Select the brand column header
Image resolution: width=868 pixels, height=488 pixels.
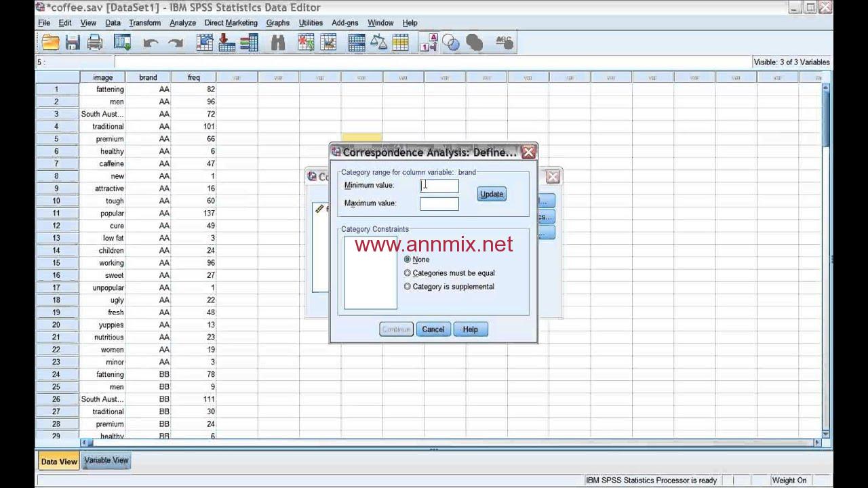[x=148, y=77]
